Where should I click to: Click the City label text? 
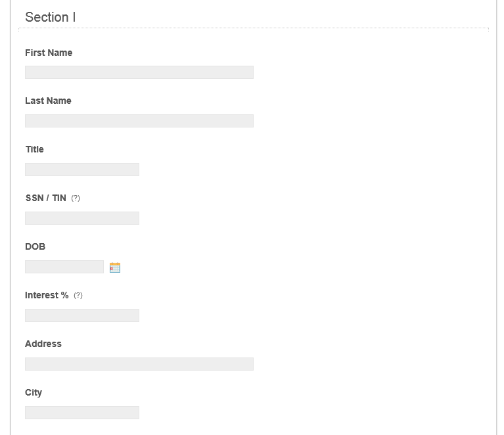point(34,392)
